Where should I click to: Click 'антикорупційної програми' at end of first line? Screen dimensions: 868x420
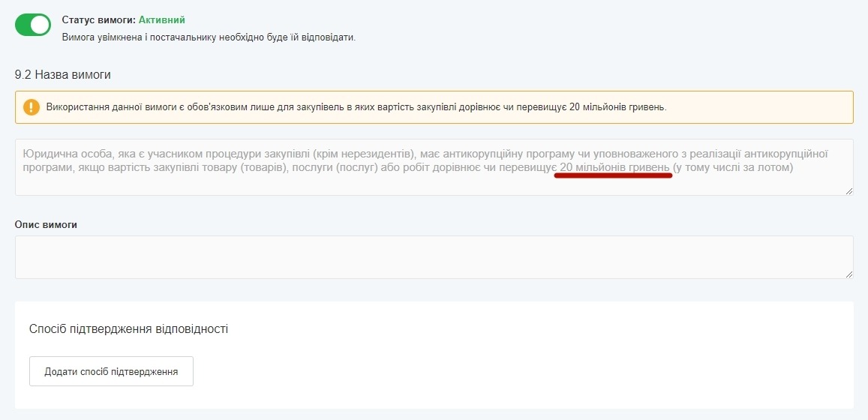[785, 154]
